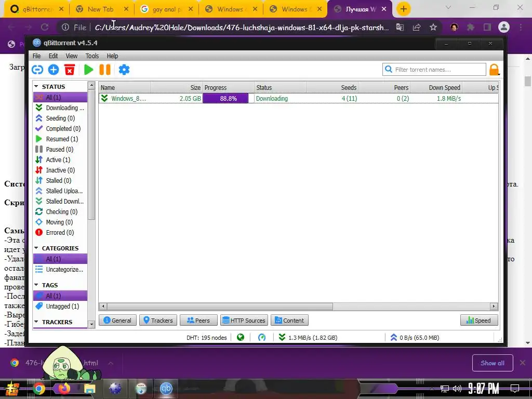This screenshot has width=532, height=399.
Task: Select the Inactive (0) filter
Action: click(60, 170)
